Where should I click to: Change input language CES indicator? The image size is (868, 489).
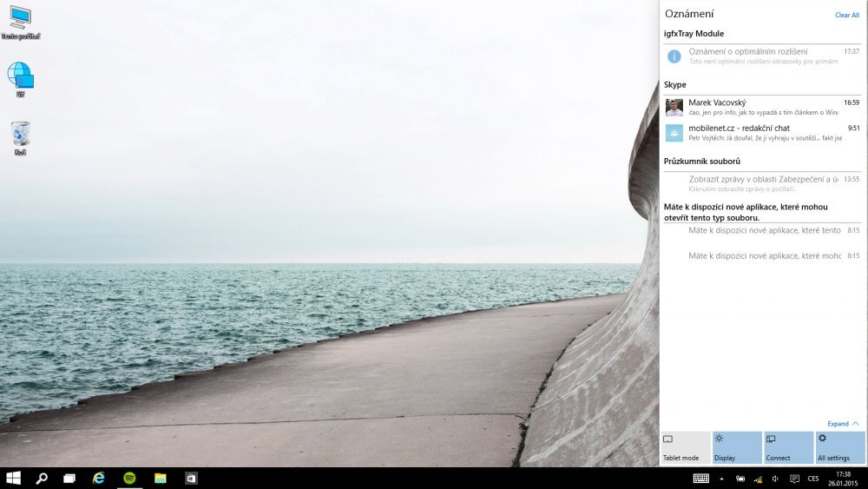[813, 479]
